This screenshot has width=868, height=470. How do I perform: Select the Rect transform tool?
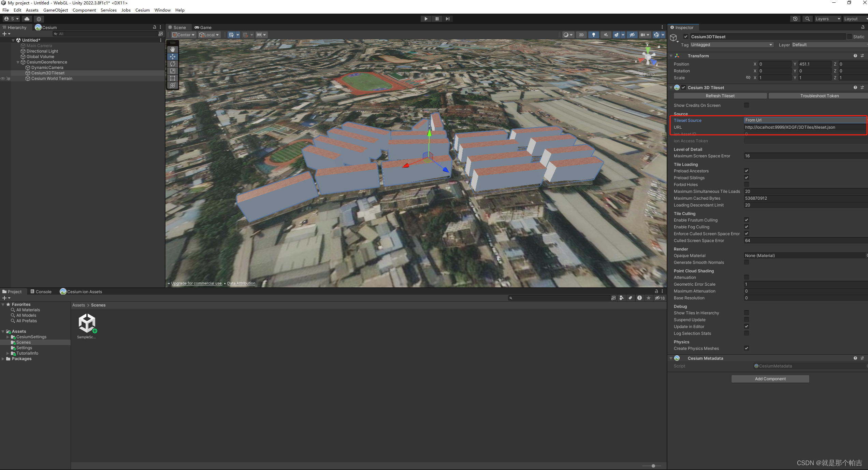pyautogui.click(x=173, y=78)
